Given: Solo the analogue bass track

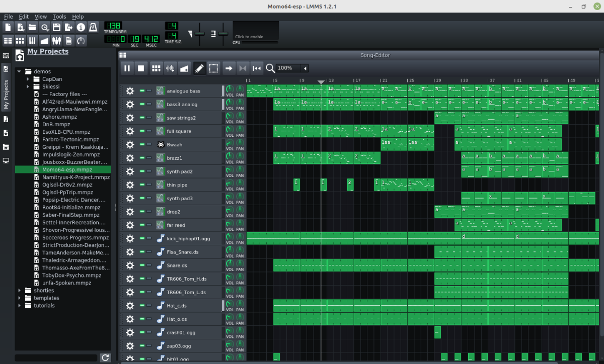Looking at the screenshot, I should click(149, 90).
